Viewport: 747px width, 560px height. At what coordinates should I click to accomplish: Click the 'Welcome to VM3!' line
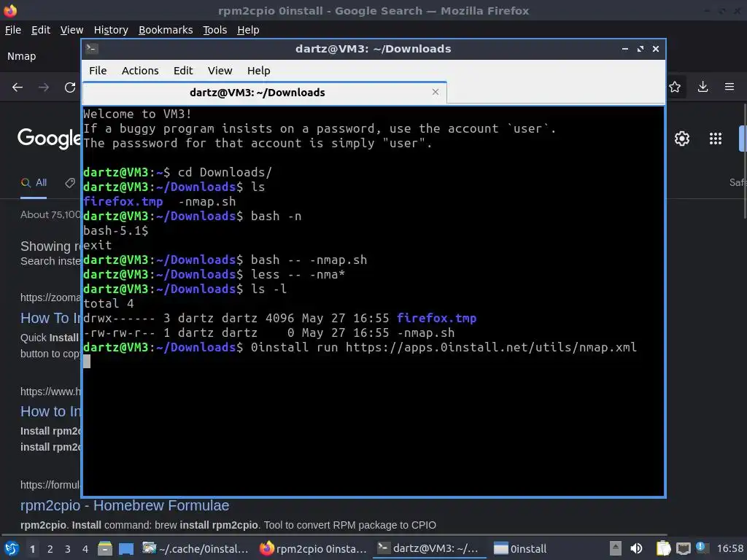(x=137, y=114)
